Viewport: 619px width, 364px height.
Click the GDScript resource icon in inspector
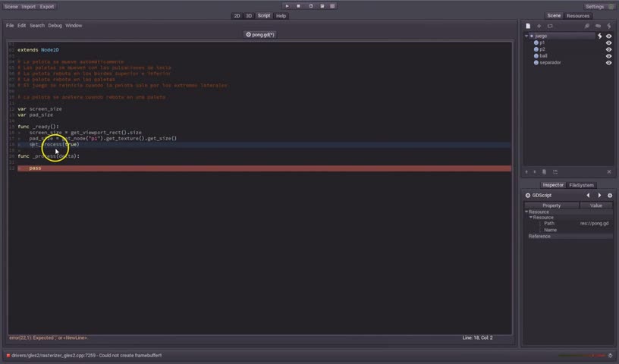[528, 196]
